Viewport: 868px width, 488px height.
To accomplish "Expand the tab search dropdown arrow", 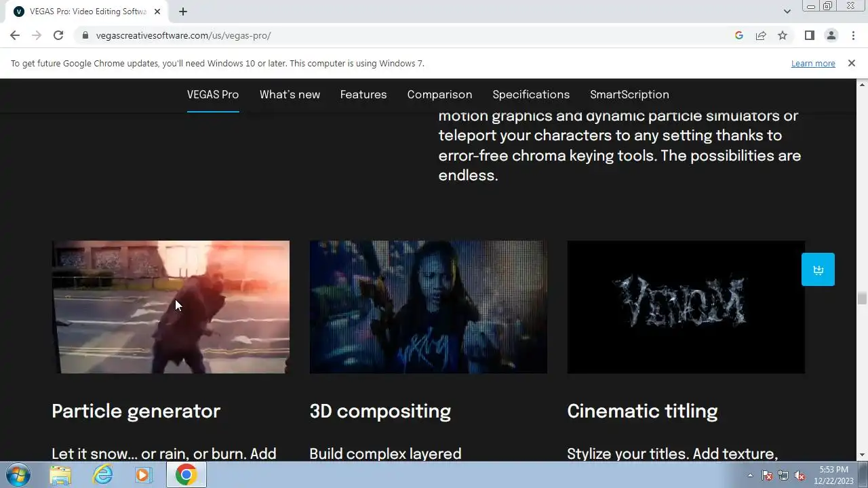I will tap(787, 12).
